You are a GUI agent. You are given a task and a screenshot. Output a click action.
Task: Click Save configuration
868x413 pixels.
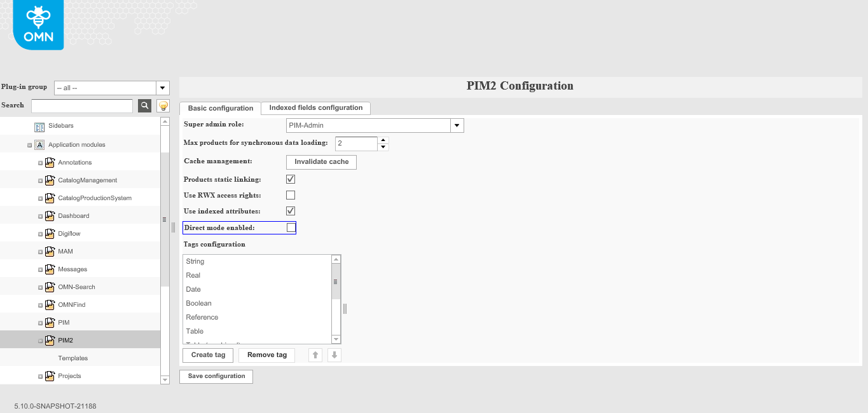click(216, 376)
